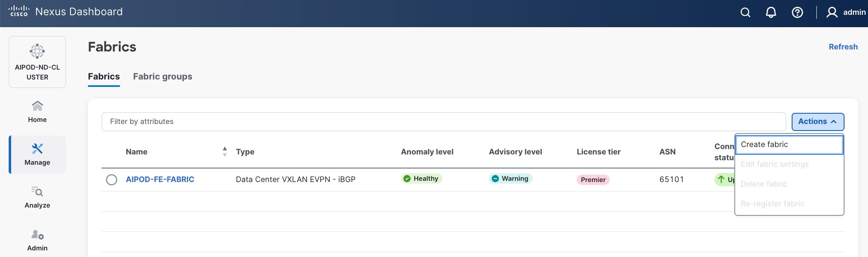868x257 pixels.
Task: Open notifications bell icon
Action: click(x=771, y=12)
